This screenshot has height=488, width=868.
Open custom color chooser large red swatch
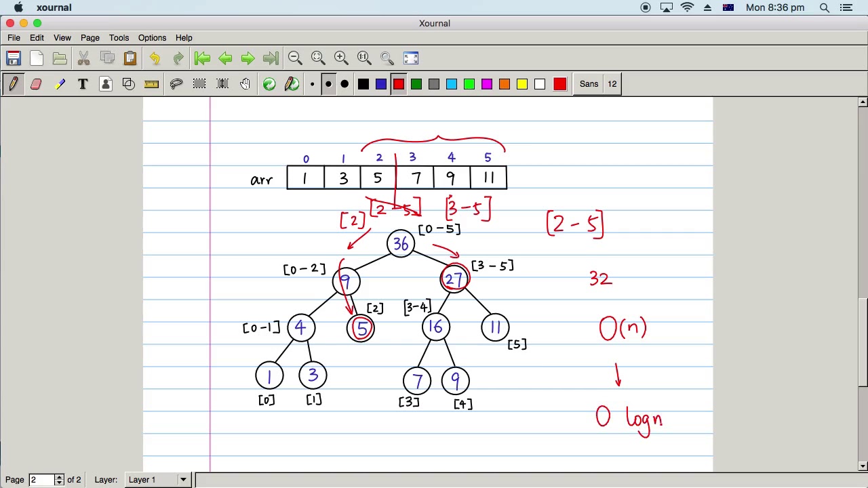pyautogui.click(x=559, y=84)
